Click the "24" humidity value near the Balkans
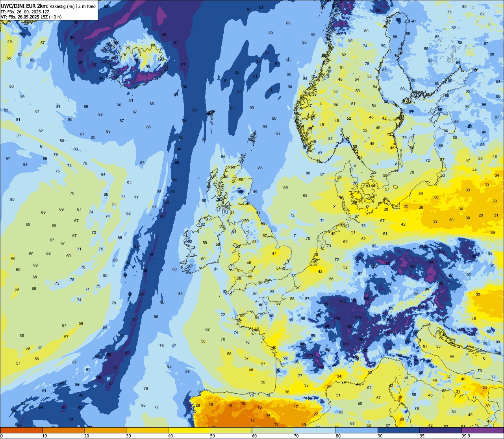Screen dimensions: 504x439 tap(485, 387)
